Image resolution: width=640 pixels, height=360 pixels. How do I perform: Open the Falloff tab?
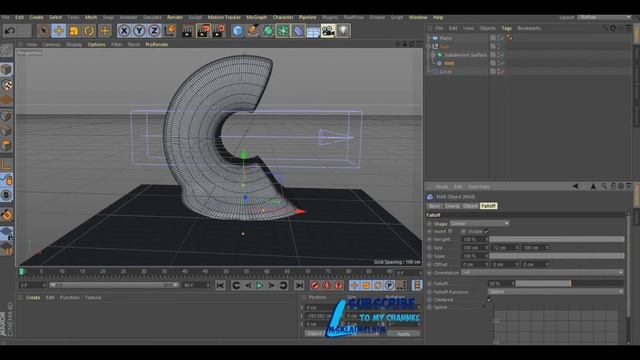(x=489, y=206)
